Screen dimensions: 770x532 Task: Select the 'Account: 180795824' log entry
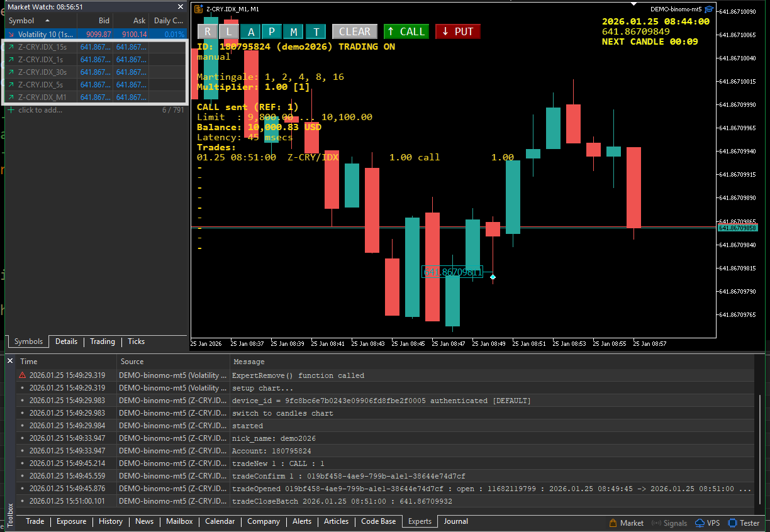click(385, 451)
